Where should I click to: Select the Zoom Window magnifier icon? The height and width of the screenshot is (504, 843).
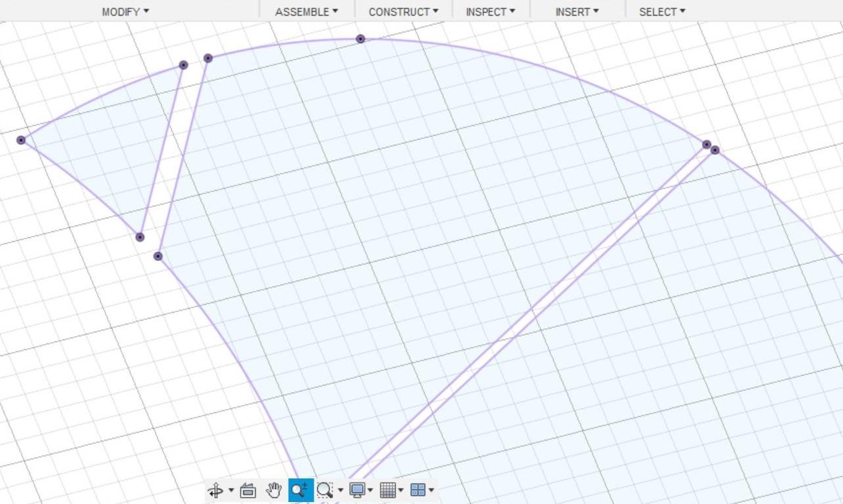point(324,490)
